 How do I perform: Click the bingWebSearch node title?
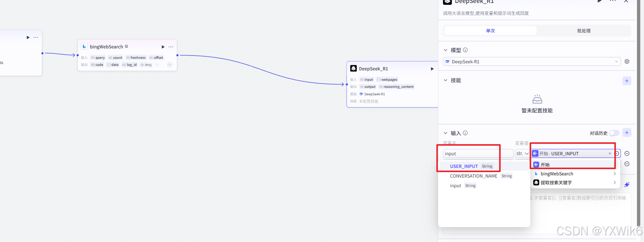106,47
